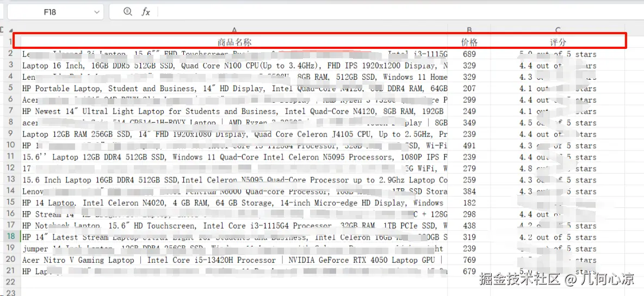Viewport: 644px width, 296px height.
Task: Click the select-all corner triangle of the sheet
Action: (x=10, y=30)
